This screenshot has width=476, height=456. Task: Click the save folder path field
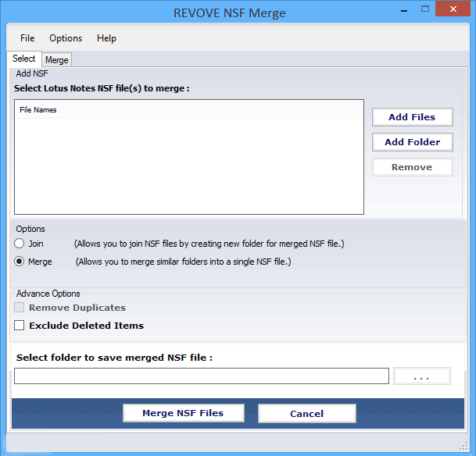202,376
